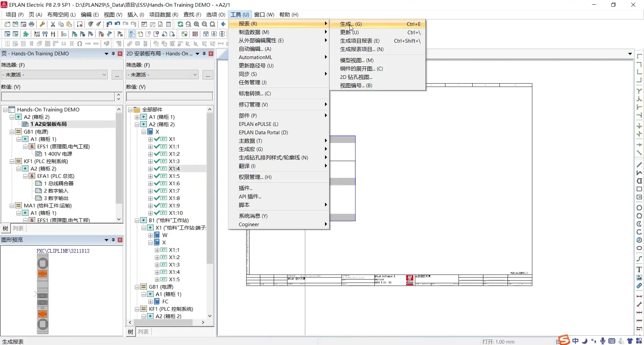The width and height of the screenshot is (644, 345).
Task: Open the 插入 (I) menu
Action: (136, 14)
